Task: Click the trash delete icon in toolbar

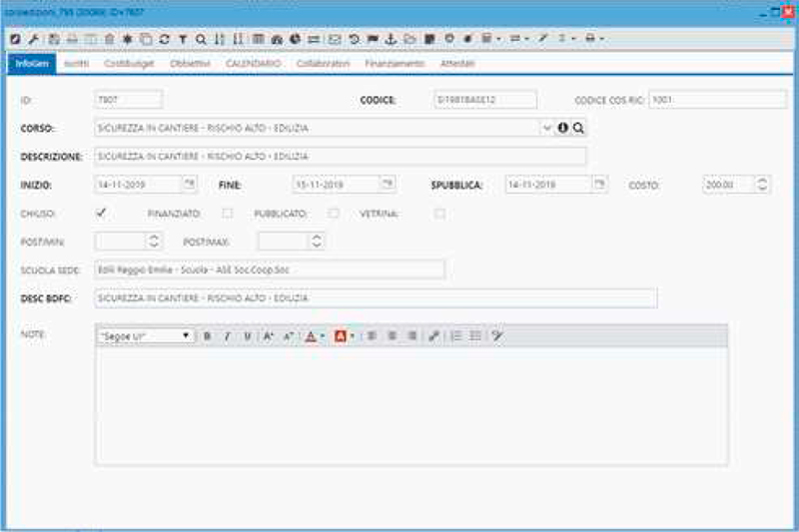Action: pyautogui.click(x=110, y=39)
